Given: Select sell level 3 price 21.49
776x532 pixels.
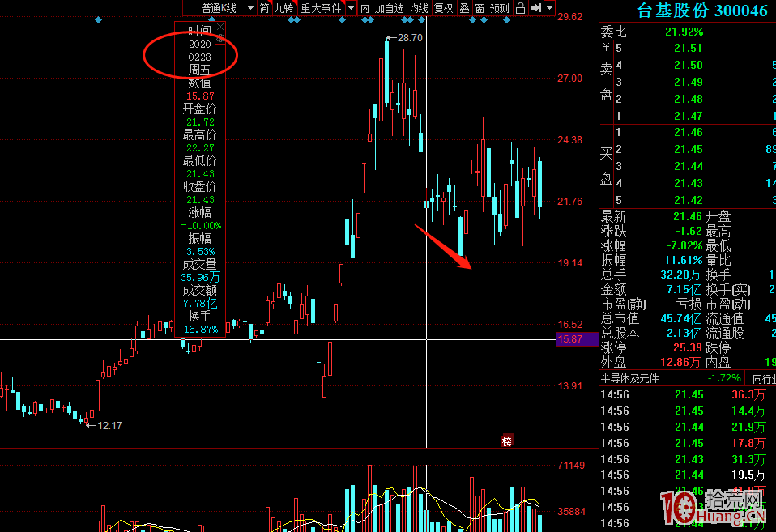Looking at the screenshot, I should 688,82.
